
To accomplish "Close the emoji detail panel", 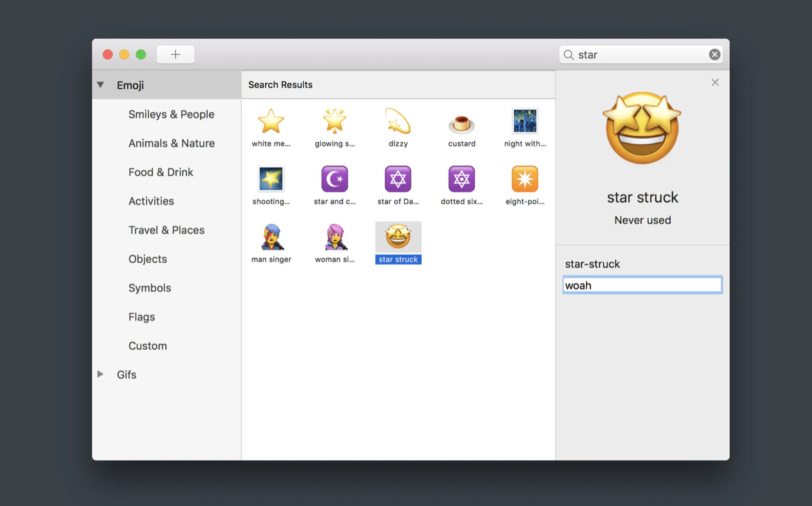I will pos(715,82).
